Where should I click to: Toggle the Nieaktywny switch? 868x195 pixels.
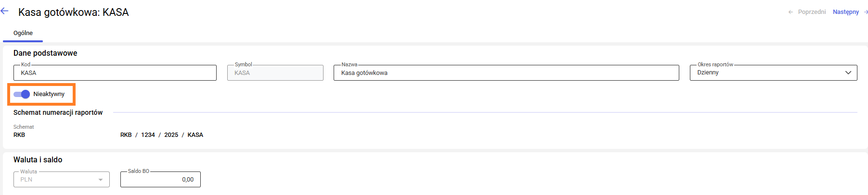click(22, 94)
